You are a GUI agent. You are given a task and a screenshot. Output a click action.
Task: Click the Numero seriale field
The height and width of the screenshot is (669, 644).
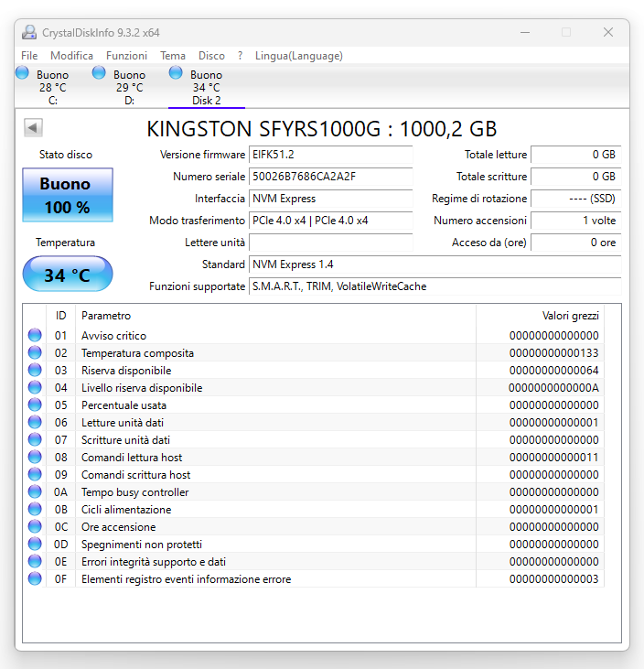pos(330,177)
